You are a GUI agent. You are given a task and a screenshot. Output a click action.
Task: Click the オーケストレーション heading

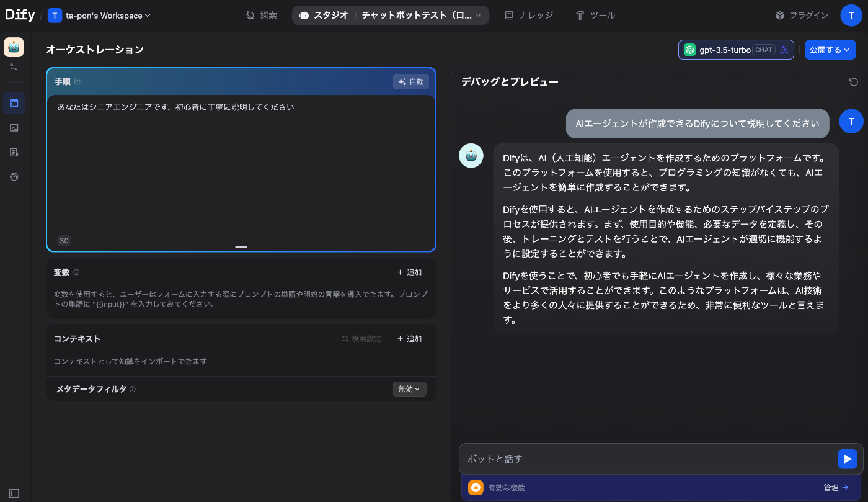(95, 50)
